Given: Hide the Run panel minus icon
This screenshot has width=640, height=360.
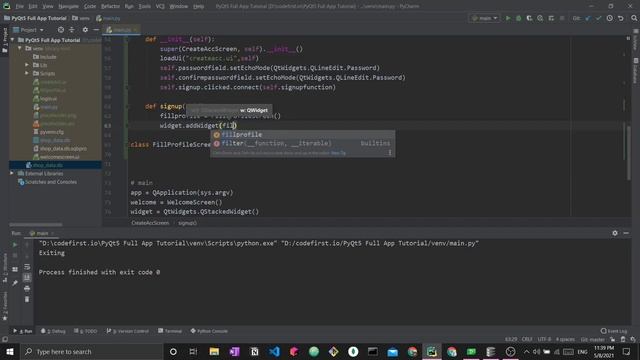Looking at the screenshot, I should click(x=626, y=233).
